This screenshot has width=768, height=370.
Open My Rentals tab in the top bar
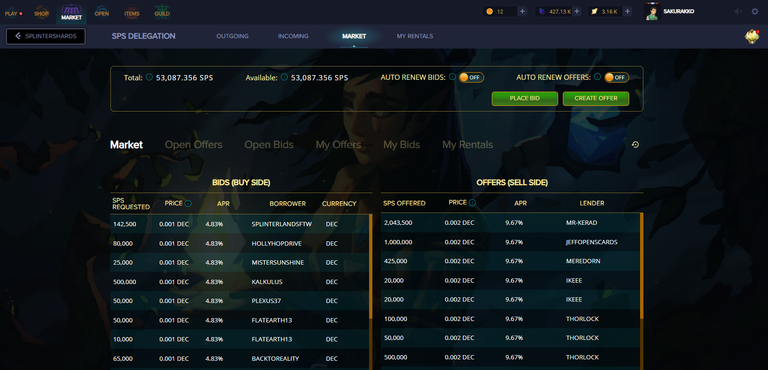tap(415, 36)
